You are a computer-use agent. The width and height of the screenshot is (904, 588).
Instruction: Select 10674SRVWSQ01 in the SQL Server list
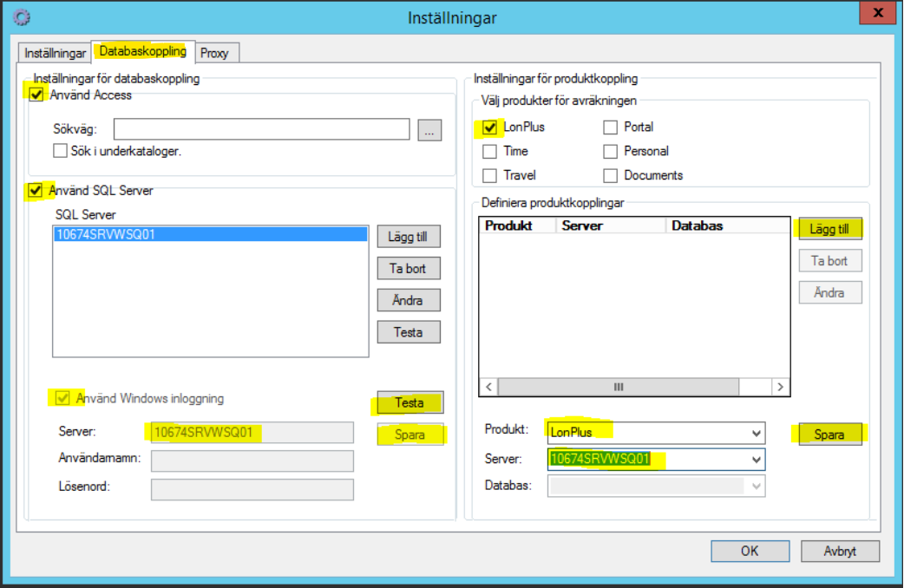[x=209, y=234]
